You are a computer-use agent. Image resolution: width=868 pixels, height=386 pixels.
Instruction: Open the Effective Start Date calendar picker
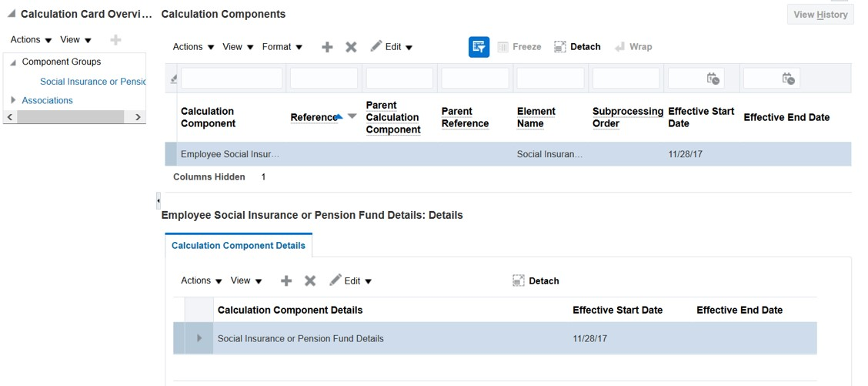(x=713, y=79)
